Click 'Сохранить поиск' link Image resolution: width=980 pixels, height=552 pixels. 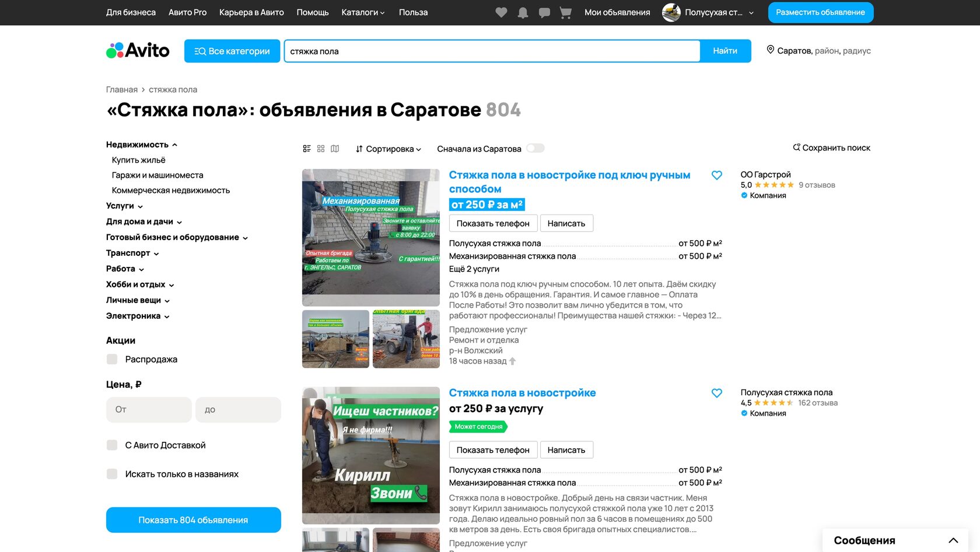(x=831, y=147)
